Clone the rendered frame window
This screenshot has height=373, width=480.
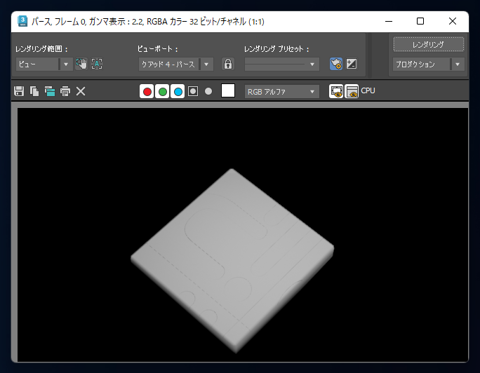pyautogui.click(x=50, y=91)
